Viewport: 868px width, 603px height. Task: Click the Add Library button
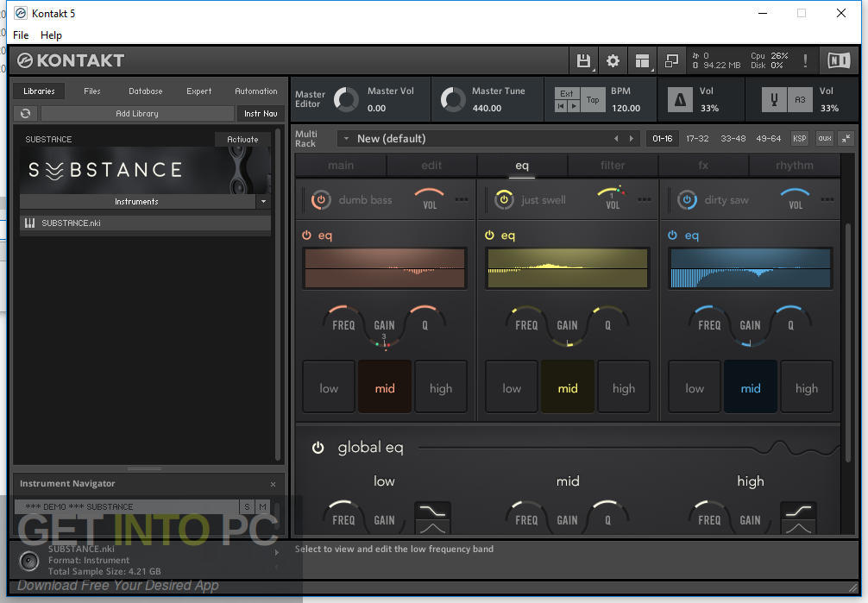137,114
